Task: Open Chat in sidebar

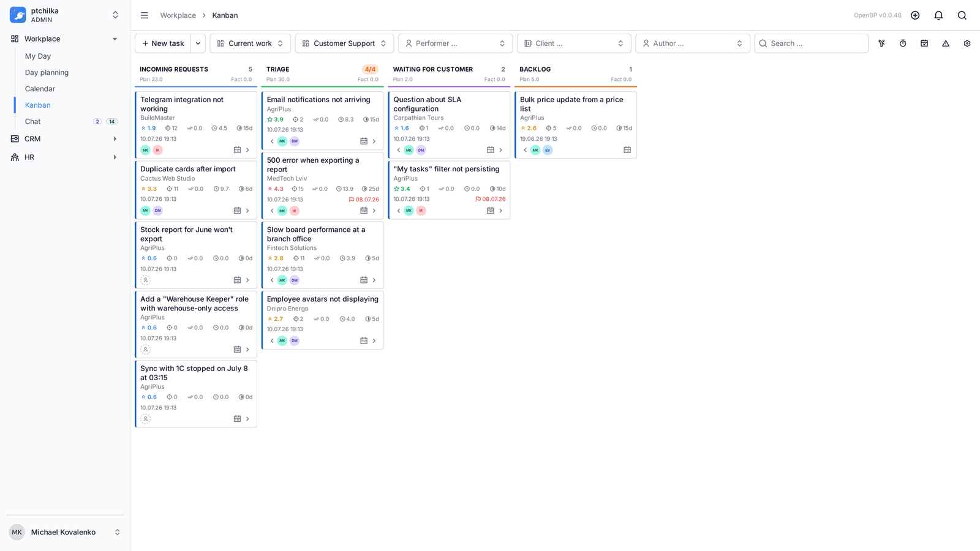Action: click(33, 122)
